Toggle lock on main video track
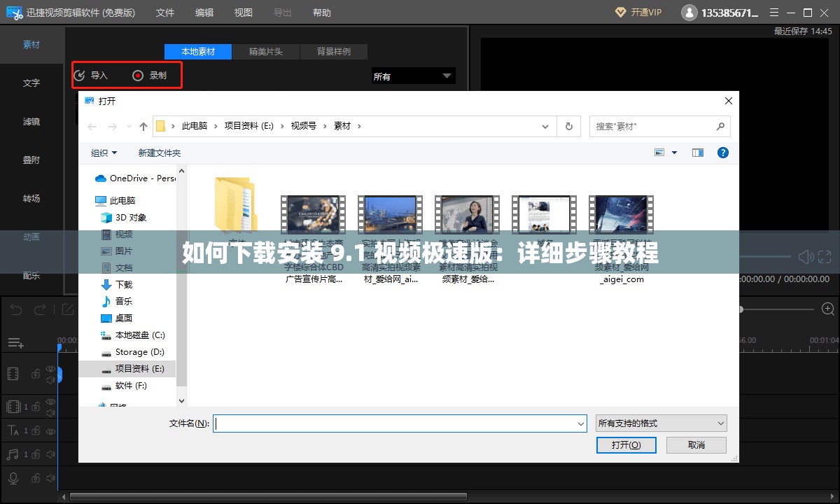The image size is (840, 504). [36, 374]
